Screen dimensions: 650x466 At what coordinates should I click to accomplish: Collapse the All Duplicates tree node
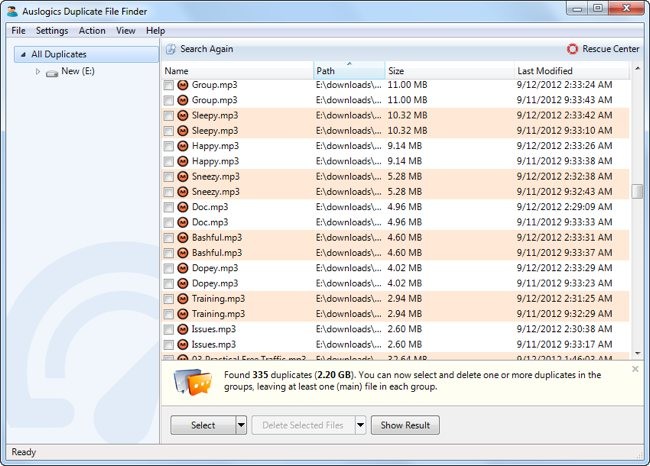click(23, 54)
